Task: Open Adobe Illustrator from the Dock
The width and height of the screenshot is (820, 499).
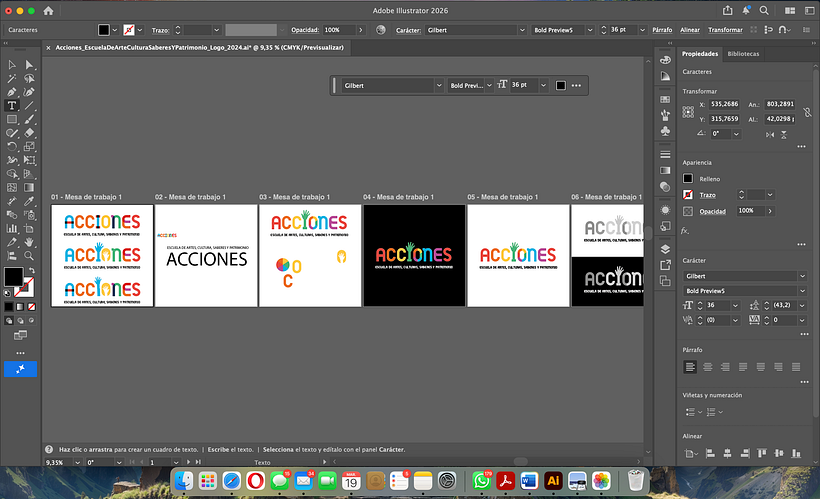Action: (x=553, y=481)
